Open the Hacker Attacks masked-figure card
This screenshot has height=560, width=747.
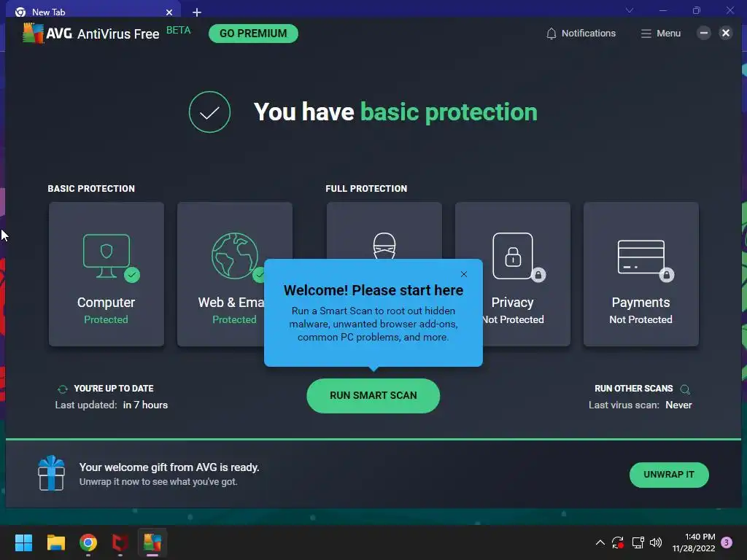(x=384, y=231)
